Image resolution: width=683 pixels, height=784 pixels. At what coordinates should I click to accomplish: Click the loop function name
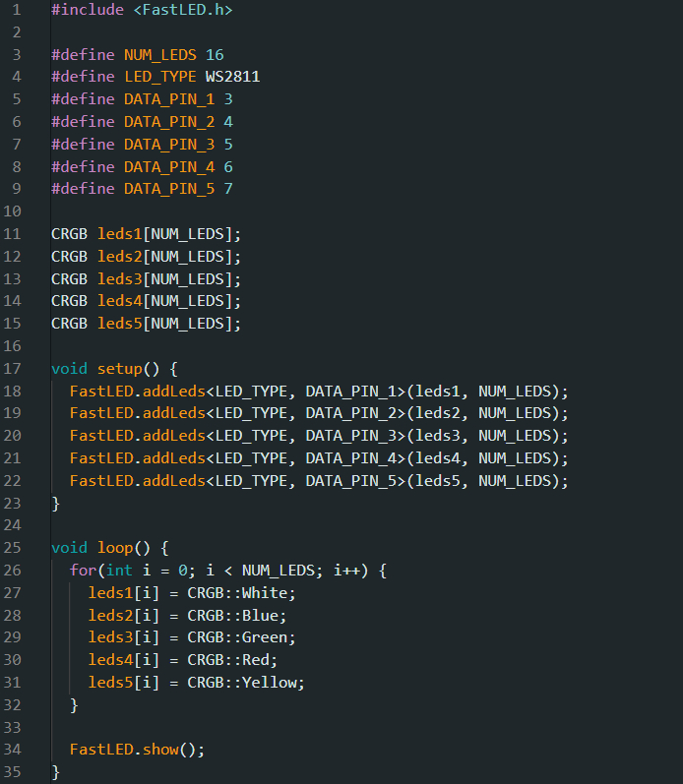click(114, 548)
